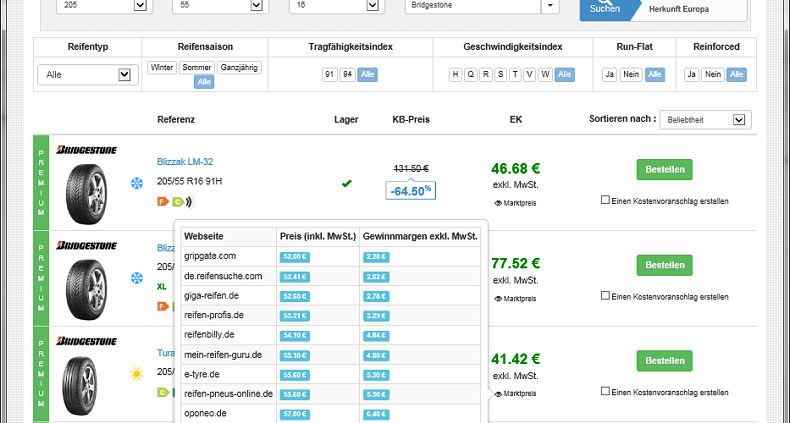Viewport: 790px width, 423px height.
Task: Open the summer tire image in the third row
Action: click(80, 385)
